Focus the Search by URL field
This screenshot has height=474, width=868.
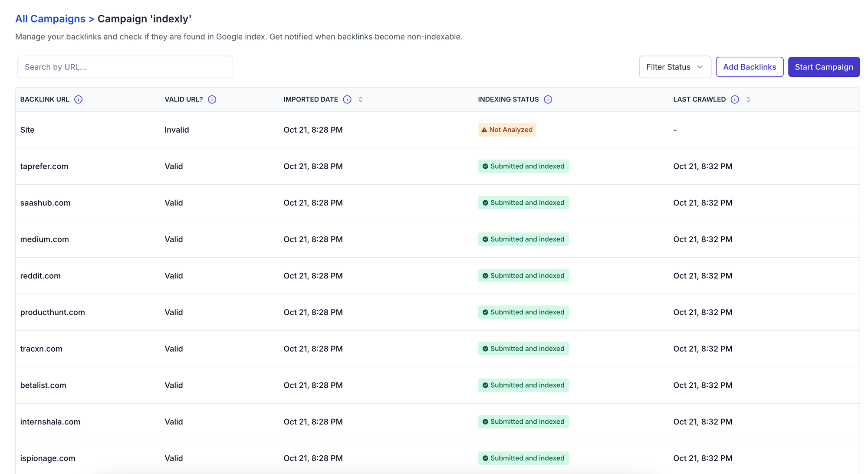pos(125,67)
